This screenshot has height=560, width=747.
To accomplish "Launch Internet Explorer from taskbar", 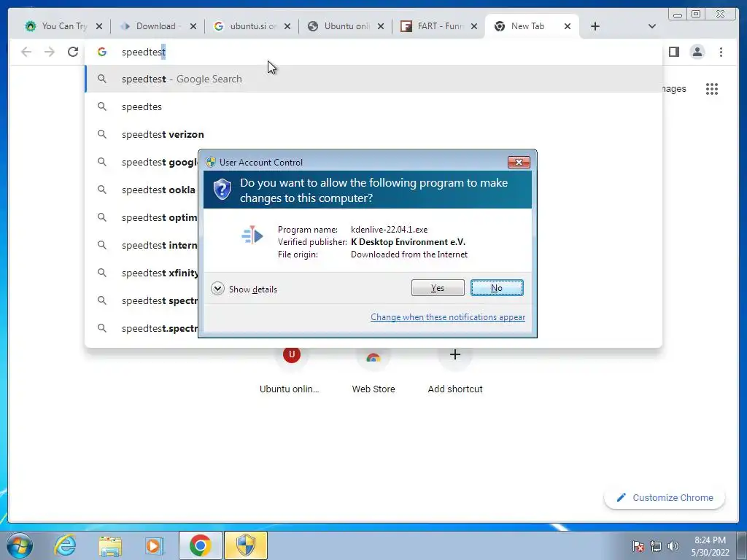I will (x=65, y=545).
